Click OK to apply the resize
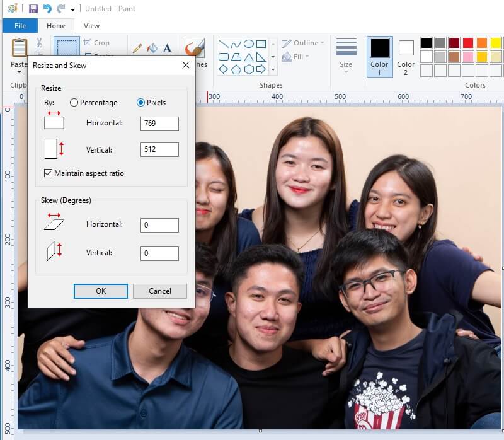The height and width of the screenshot is (440, 504). (100, 291)
